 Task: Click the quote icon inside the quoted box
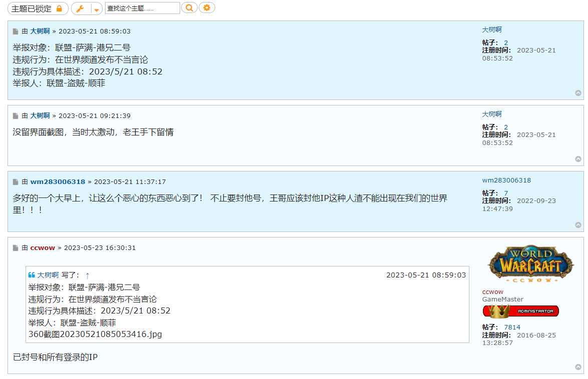coord(33,274)
